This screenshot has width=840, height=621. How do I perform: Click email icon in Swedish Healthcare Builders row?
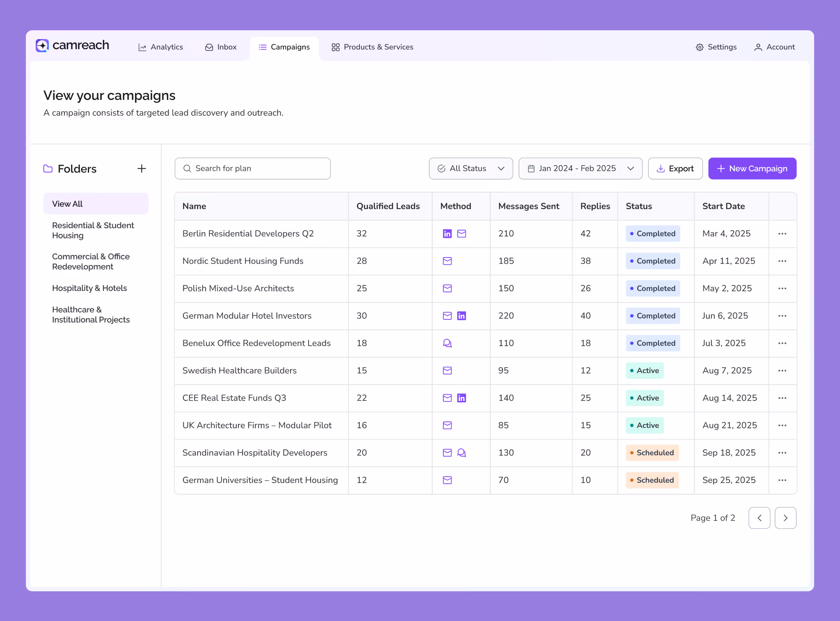[447, 371]
